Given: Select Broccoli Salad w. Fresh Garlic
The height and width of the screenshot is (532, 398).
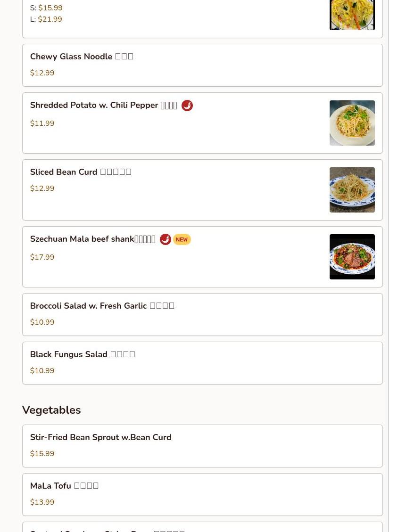Looking at the screenshot, I should coord(202,314).
